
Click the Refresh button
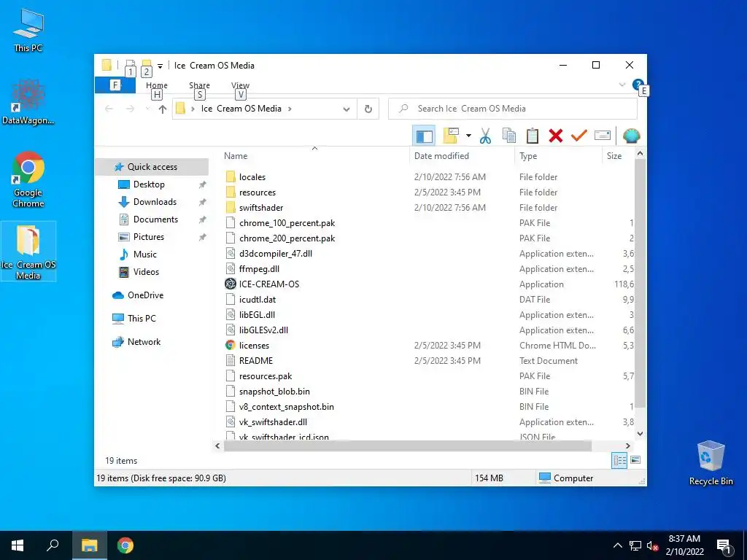368,109
